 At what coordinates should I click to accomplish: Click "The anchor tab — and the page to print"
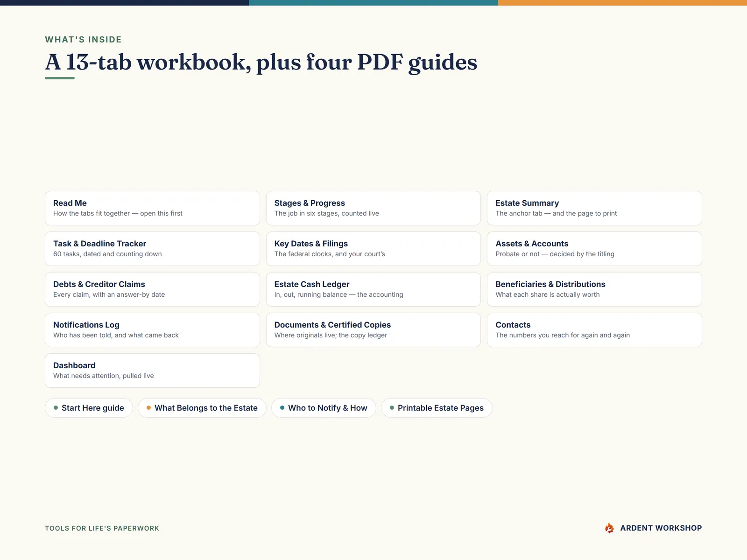pos(556,213)
